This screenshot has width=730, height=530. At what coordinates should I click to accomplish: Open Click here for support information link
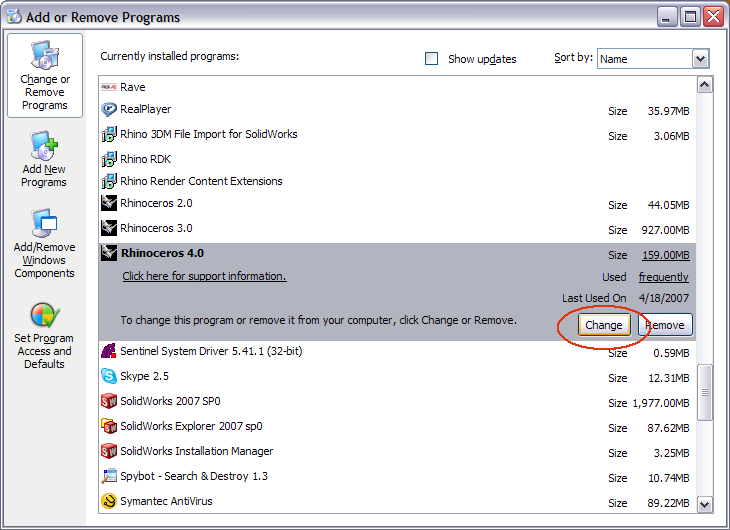tap(204, 276)
